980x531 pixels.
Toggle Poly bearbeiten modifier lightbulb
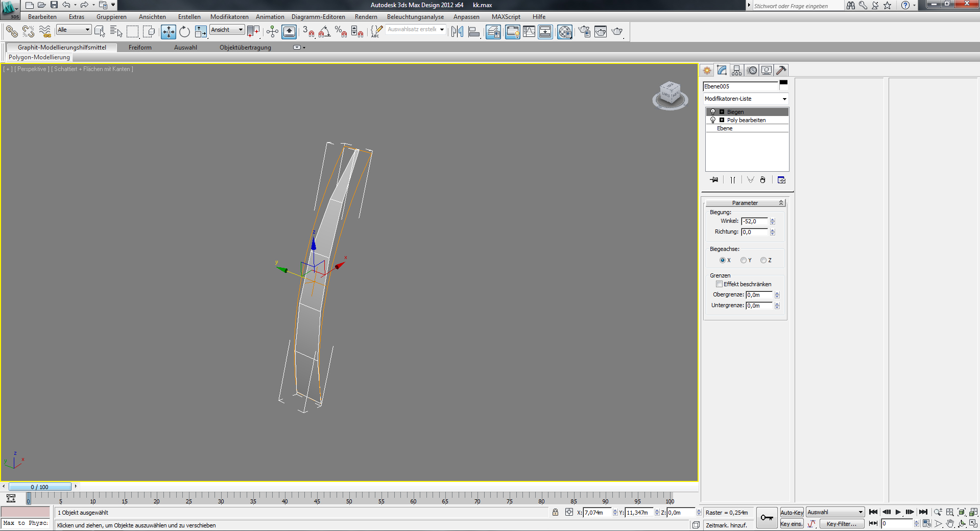(x=713, y=120)
